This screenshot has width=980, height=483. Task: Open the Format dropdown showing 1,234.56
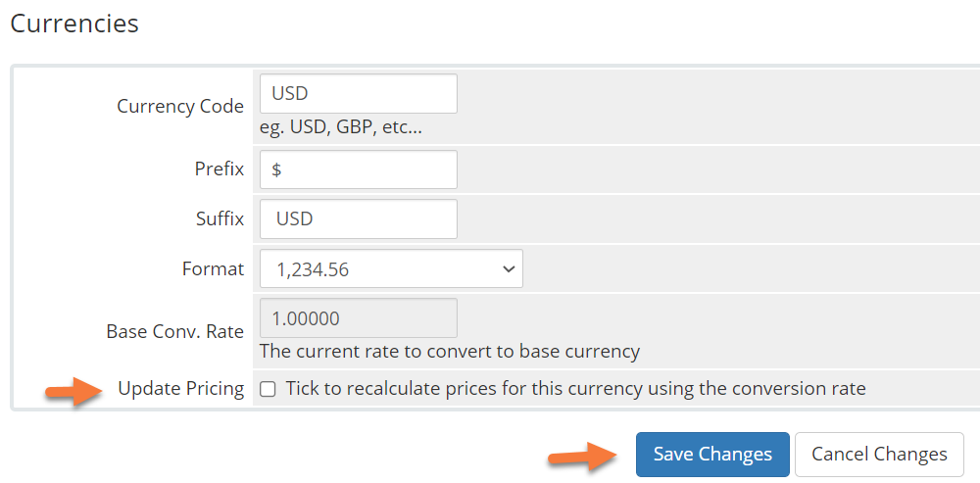click(390, 268)
